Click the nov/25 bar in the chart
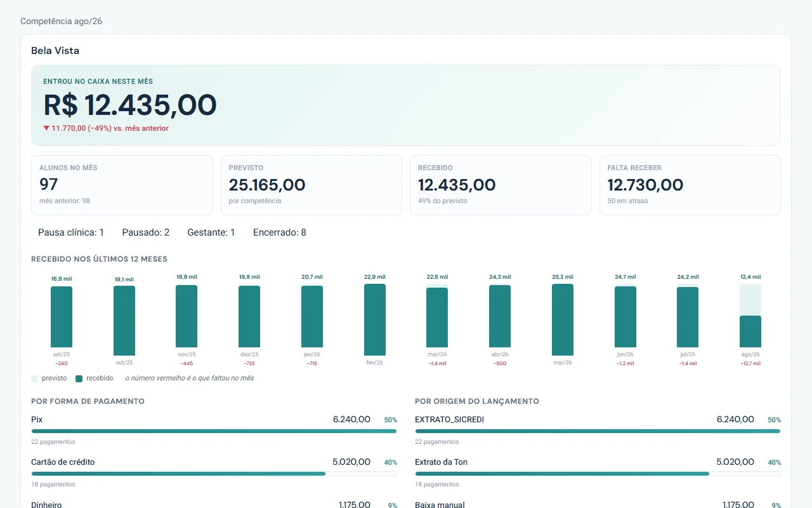The width and height of the screenshot is (812, 508). pyautogui.click(x=187, y=316)
